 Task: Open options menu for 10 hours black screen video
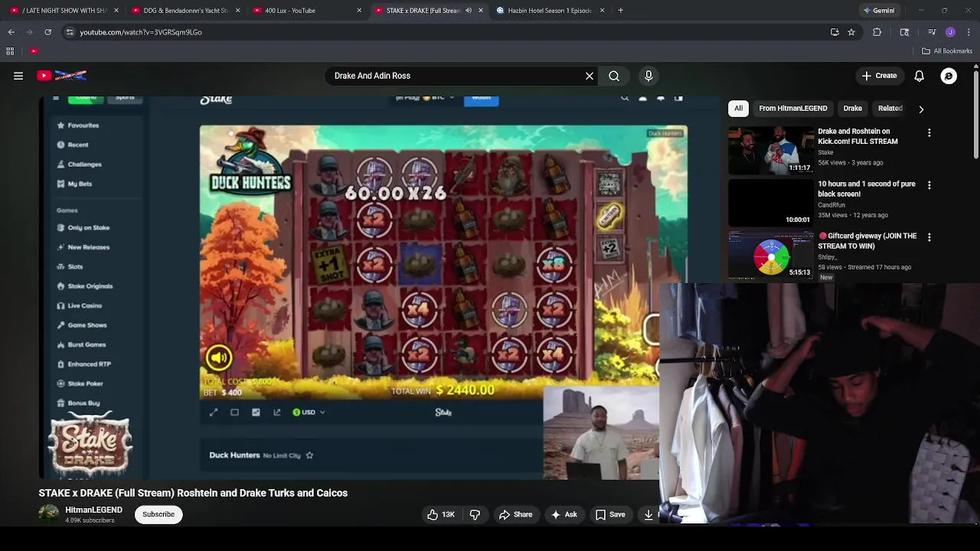(x=929, y=185)
